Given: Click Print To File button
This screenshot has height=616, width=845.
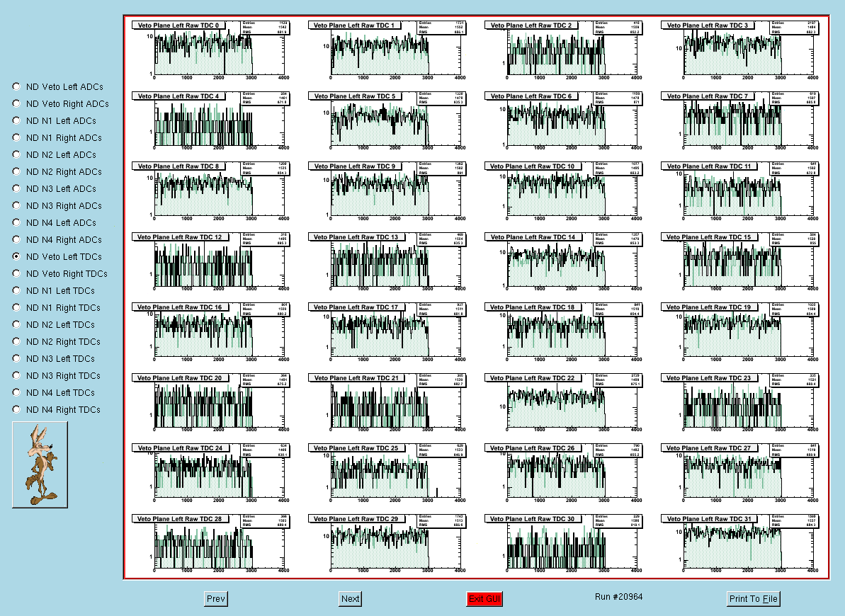Looking at the screenshot, I should [754, 599].
